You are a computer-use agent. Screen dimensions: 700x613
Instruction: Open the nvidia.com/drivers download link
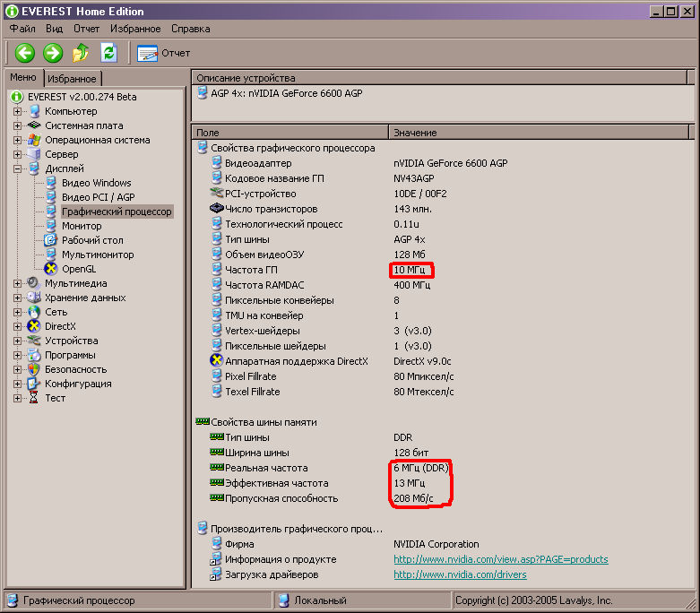coord(460,574)
